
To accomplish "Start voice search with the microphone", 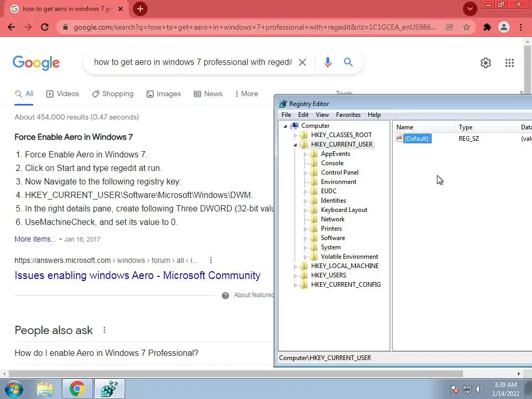I will (327, 62).
